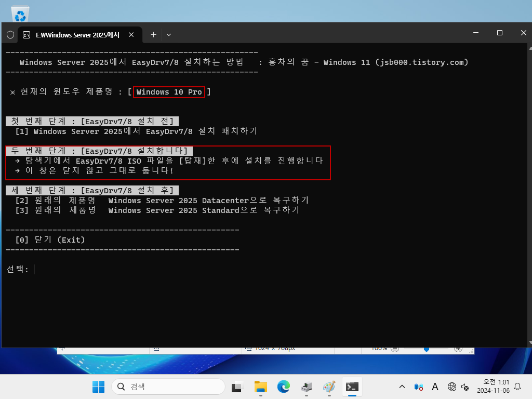Click the Terminal icon on the taskbar
Image resolution: width=532 pixels, height=399 pixels.
pos(352,387)
